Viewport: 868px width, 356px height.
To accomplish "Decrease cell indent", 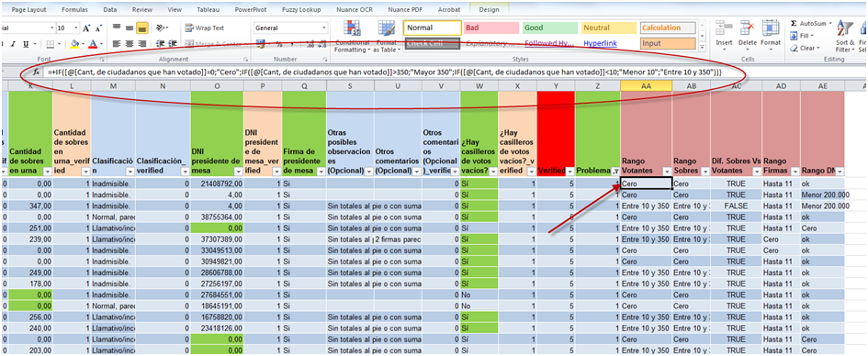I will click(160, 44).
